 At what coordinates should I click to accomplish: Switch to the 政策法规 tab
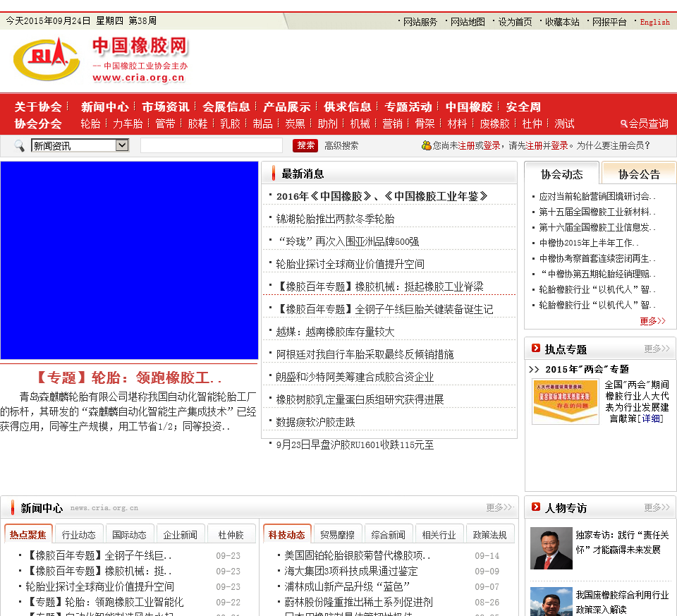(x=489, y=534)
